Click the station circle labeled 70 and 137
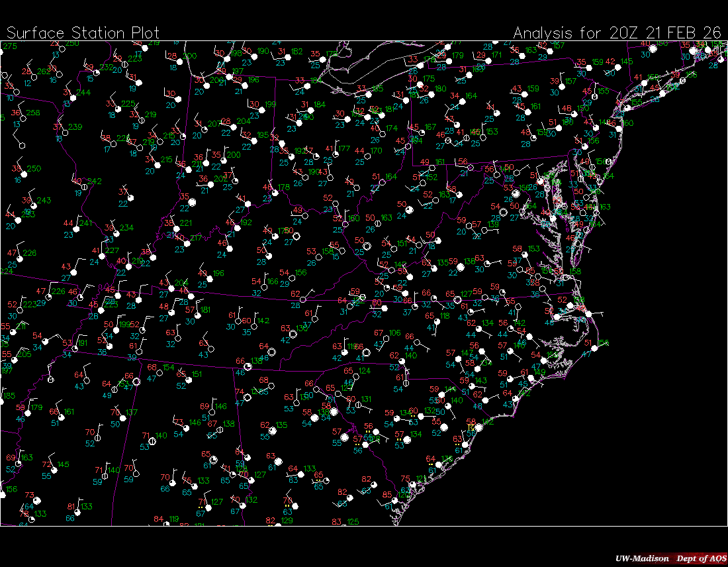 pyautogui.click(x=123, y=418)
